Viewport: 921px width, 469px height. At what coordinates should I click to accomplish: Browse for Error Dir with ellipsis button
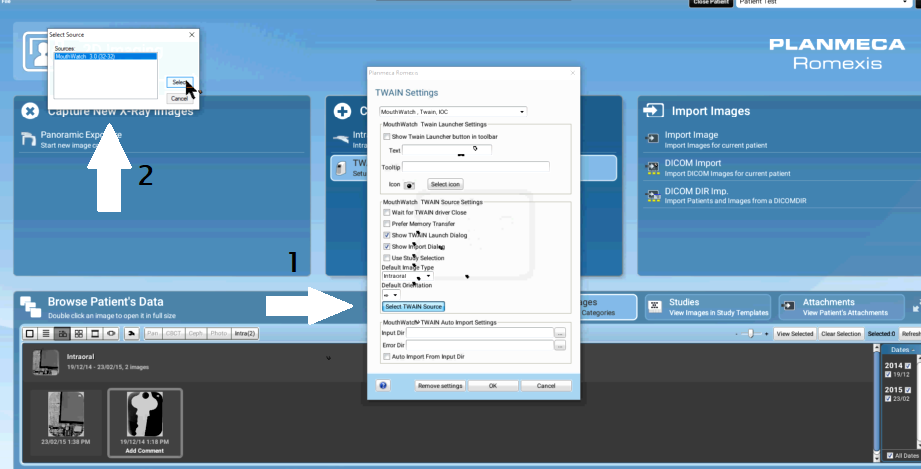[560, 346]
